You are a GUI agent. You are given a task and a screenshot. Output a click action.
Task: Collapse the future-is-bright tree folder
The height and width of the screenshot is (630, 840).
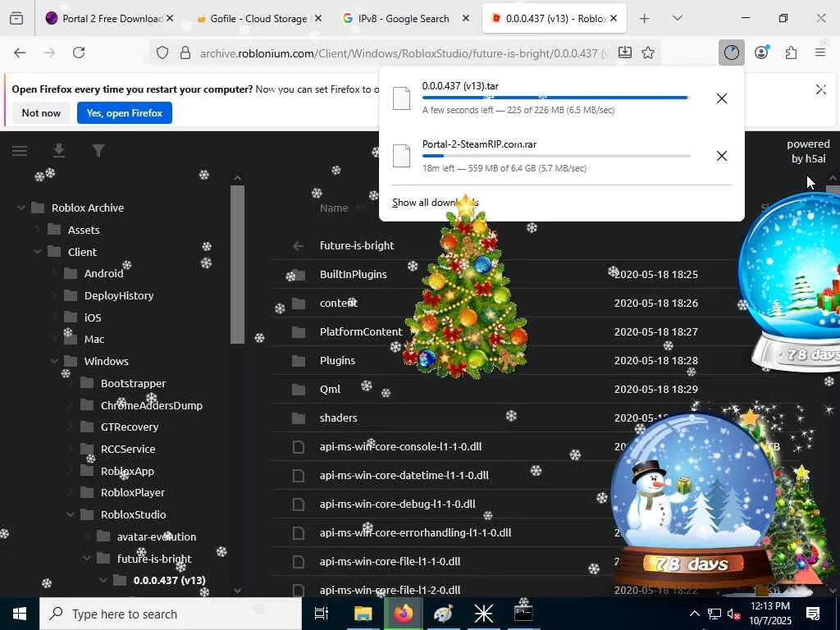[87, 559]
